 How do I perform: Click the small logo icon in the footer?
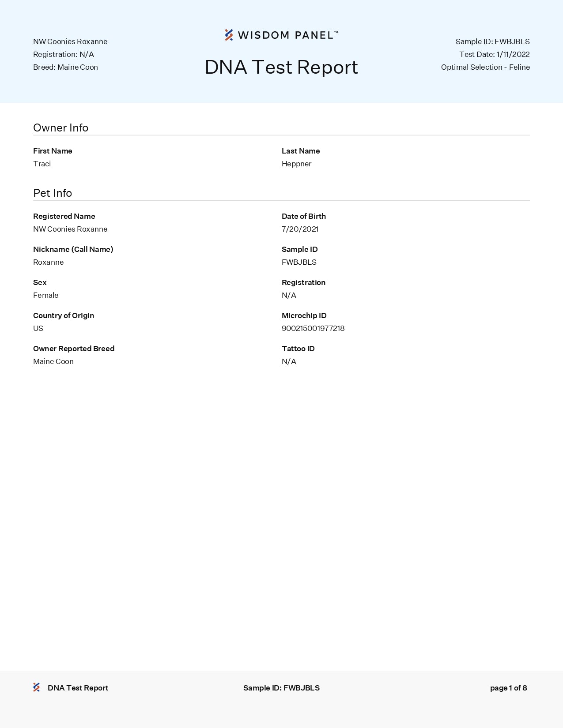[x=37, y=687]
